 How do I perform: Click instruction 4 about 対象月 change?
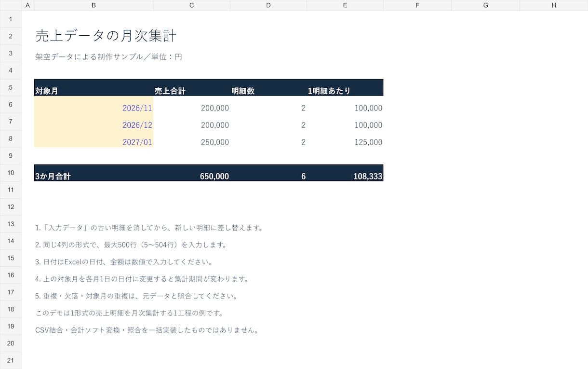(x=142, y=279)
